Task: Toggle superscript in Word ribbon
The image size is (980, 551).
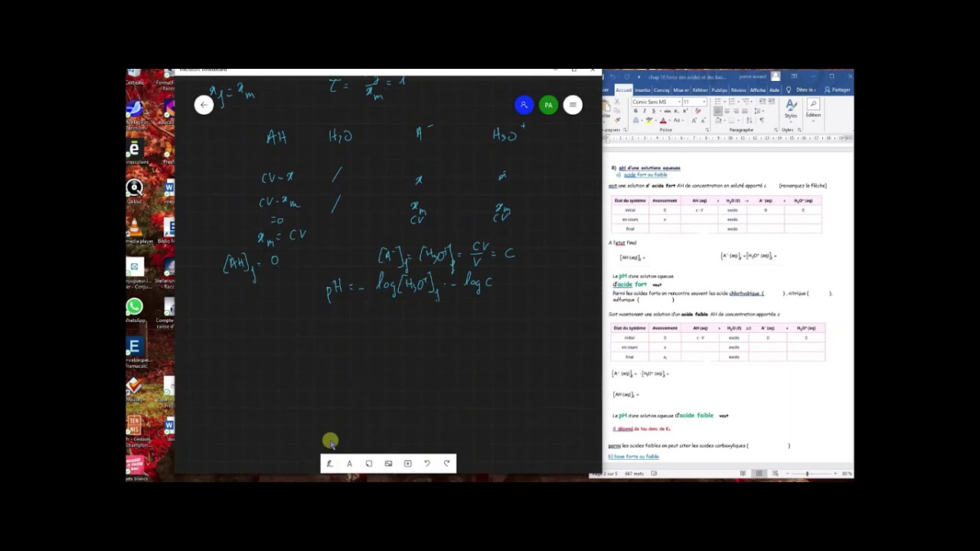Action: pos(684,111)
